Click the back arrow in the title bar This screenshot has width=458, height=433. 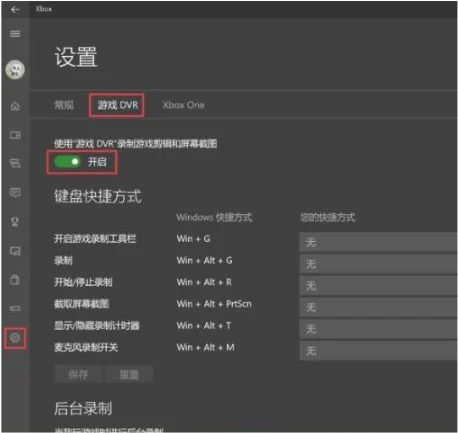15,9
